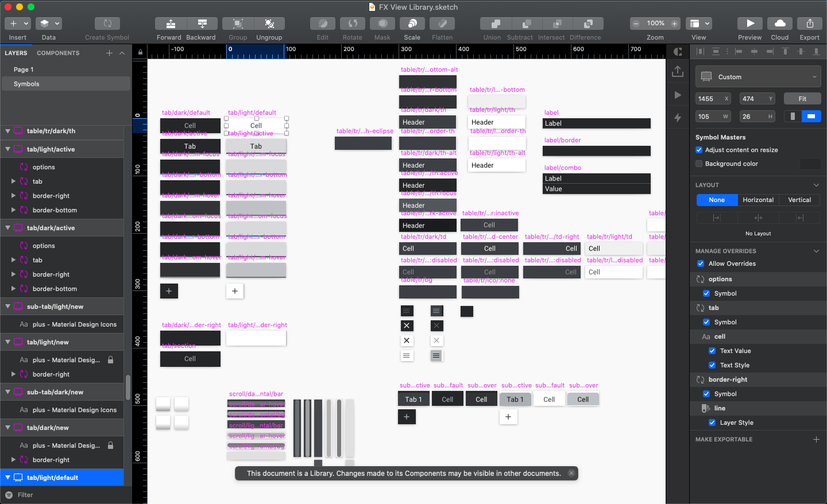Select the Horizontal layout option
The height and width of the screenshot is (504, 827).
click(758, 200)
